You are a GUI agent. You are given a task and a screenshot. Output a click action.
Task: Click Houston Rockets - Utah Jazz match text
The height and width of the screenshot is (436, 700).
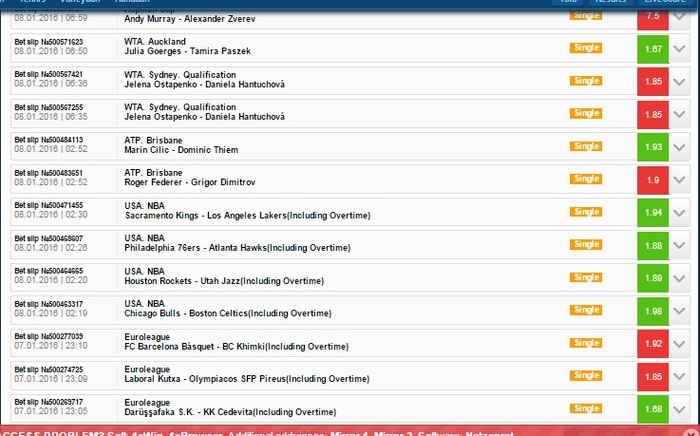point(224,281)
